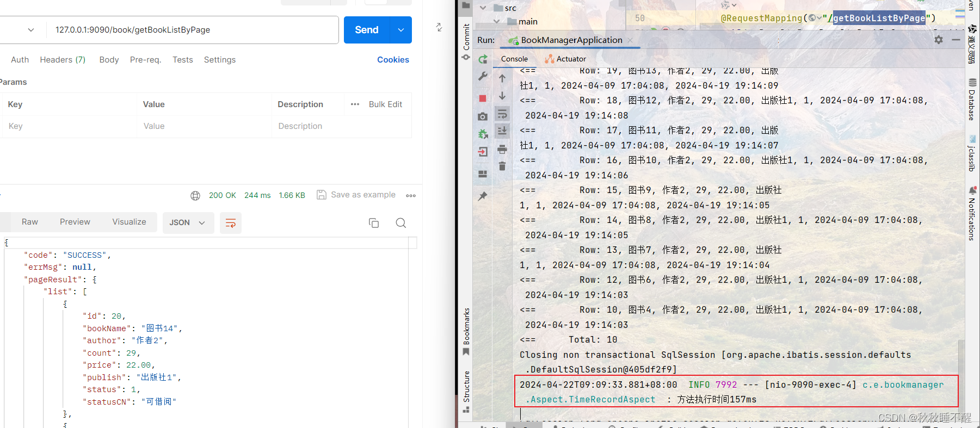Send the request with the Send button
This screenshot has height=428, width=980.
(367, 30)
